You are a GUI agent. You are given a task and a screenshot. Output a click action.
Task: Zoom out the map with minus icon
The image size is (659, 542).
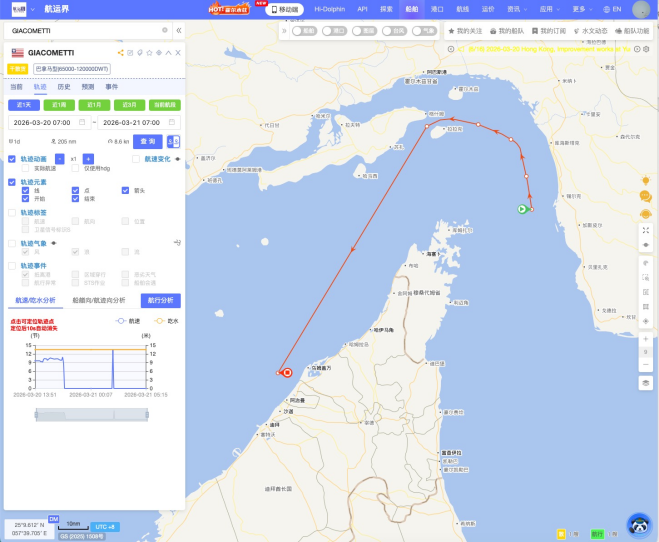646,364
